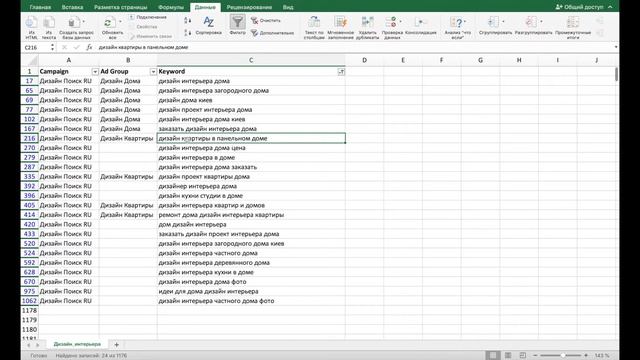Open the Сгруппировать dropdown arrow
The image size is (640, 360).
[x=503, y=22]
